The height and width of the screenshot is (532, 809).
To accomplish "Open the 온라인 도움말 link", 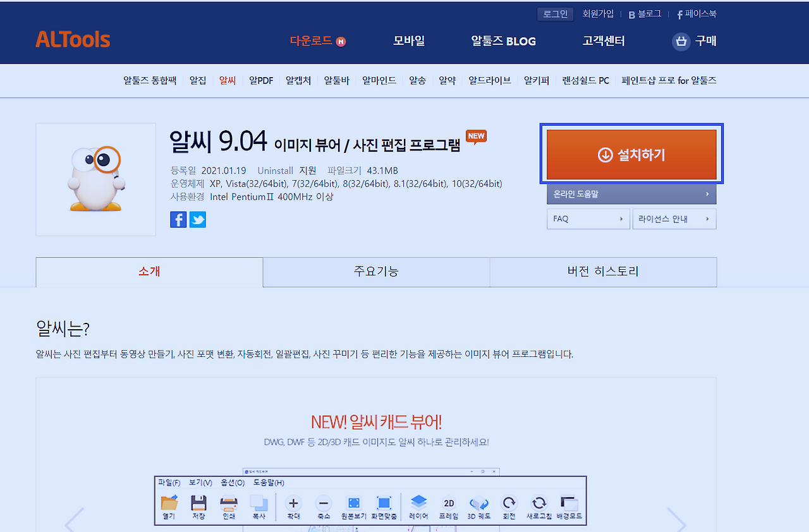I will [x=631, y=194].
